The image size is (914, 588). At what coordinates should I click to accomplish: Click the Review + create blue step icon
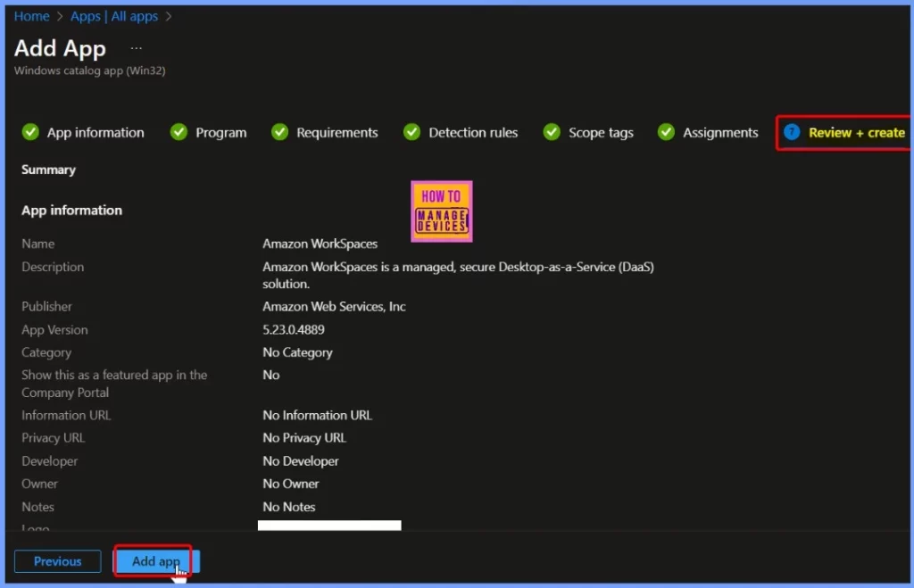[792, 132]
